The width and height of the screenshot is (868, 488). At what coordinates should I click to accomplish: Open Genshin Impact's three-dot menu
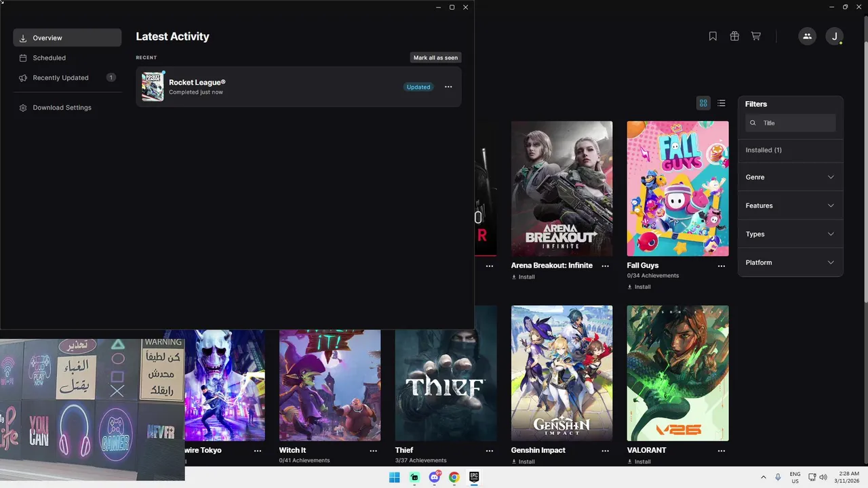tap(605, 451)
